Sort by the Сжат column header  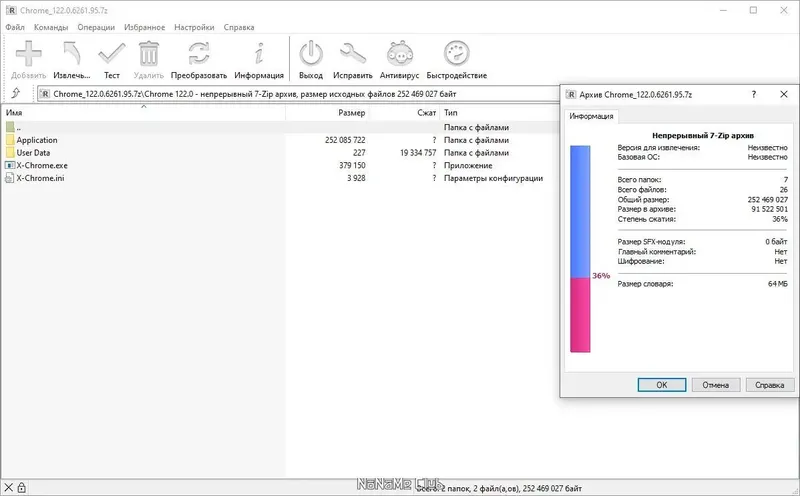point(404,113)
